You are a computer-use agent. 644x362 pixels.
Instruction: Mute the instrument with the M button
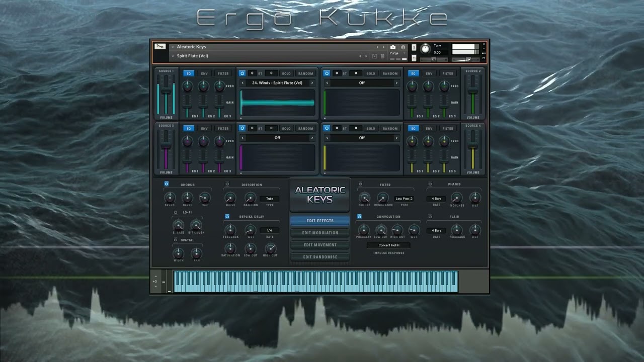414,57
